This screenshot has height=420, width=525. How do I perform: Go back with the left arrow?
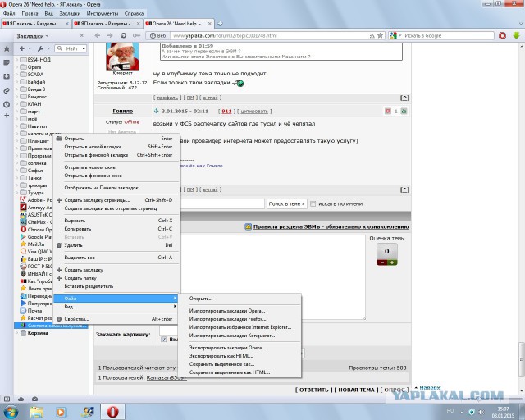click(x=98, y=35)
